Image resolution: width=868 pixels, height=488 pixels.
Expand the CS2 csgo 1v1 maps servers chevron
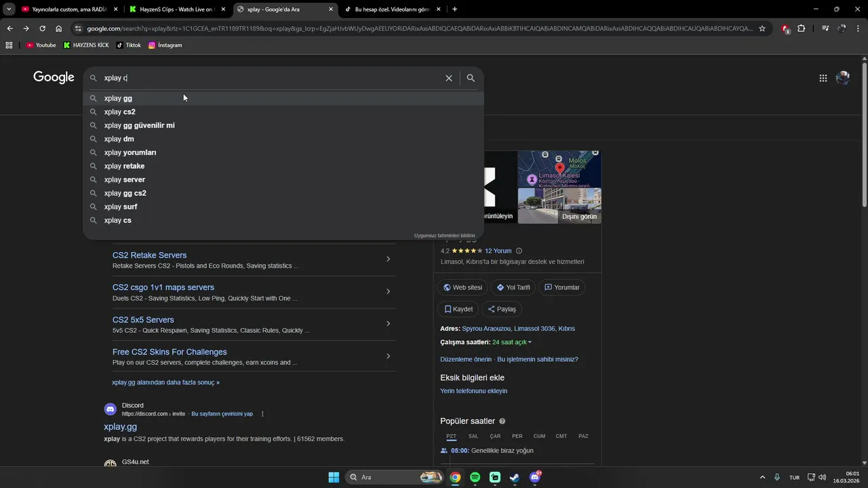pos(388,291)
